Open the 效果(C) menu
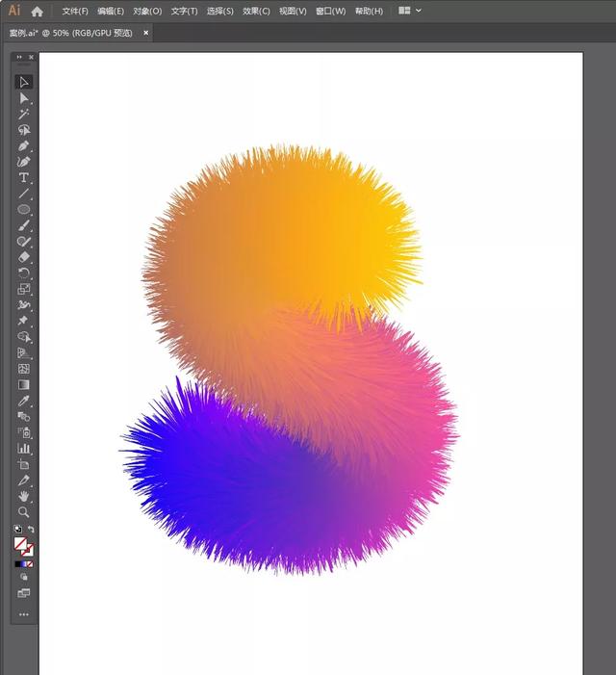This screenshot has width=616, height=675. 256,12
